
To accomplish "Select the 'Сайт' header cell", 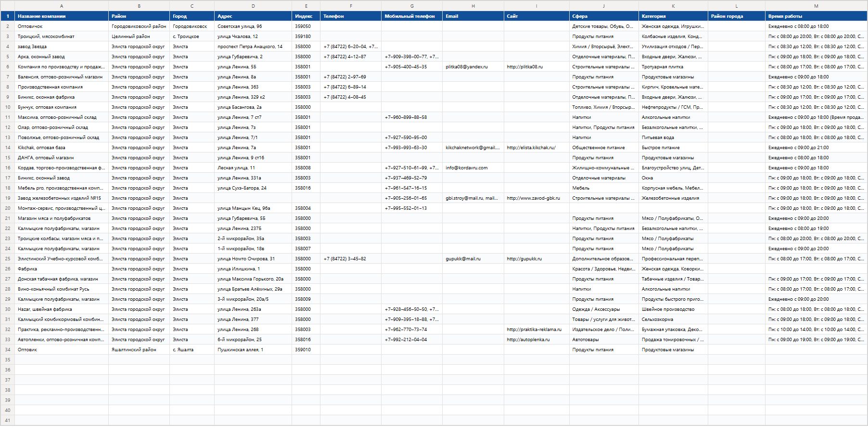I will 536,16.
